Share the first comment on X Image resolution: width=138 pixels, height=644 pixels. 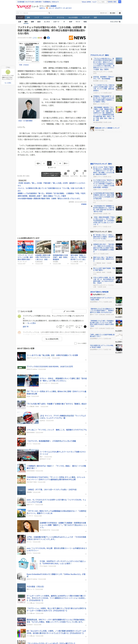[85, 327]
